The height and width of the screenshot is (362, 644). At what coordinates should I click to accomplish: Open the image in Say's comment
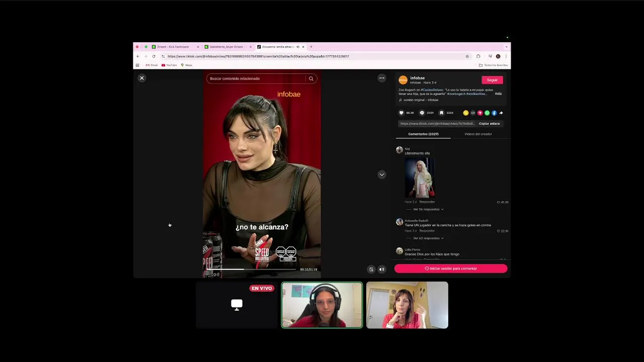[420, 177]
